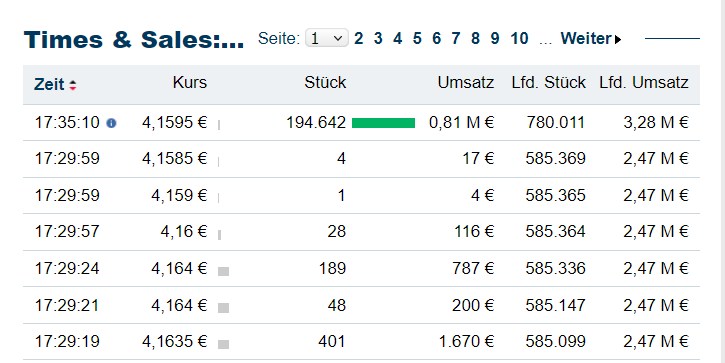Viewport: 725px width, 363px height.
Task: Jump to page 3
Action: click(378, 38)
